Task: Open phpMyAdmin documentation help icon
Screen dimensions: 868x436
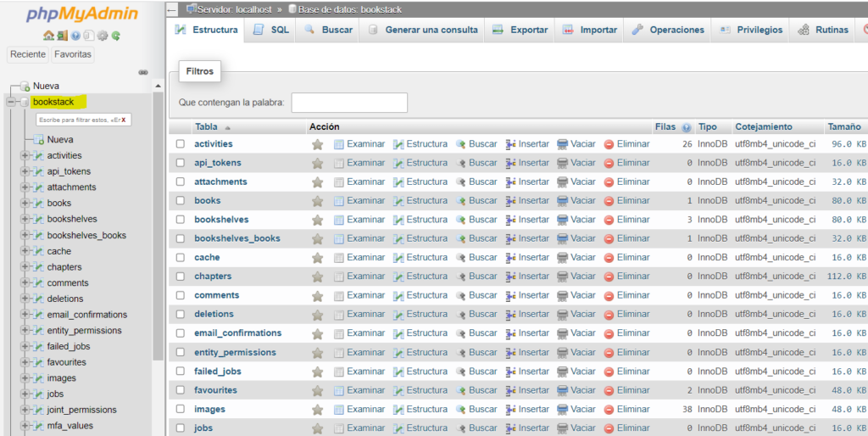Action: pos(75,36)
